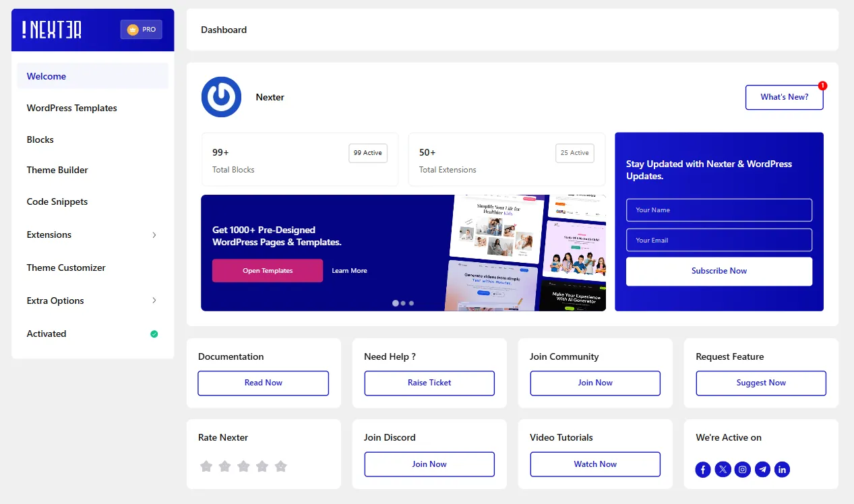Click the first star under Rate Nexter
Viewport: 854px width, 504px height.
pyautogui.click(x=206, y=466)
